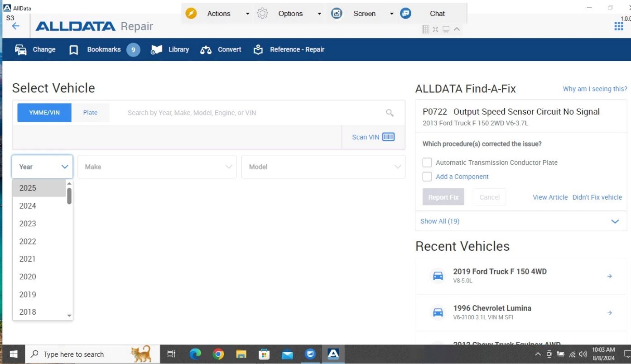Click the search magnifier icon in vehicle search

tap(390, 113)
